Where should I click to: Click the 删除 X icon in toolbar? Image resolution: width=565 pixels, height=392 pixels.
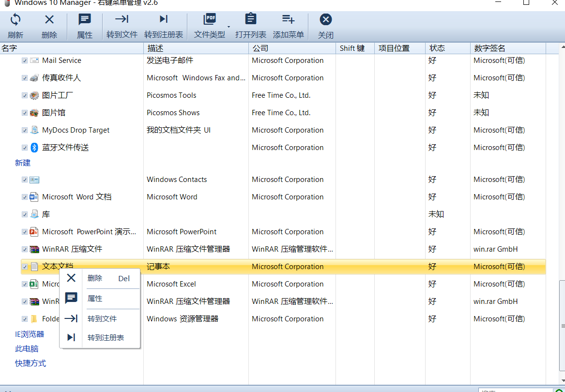click(x=49, y=20)
